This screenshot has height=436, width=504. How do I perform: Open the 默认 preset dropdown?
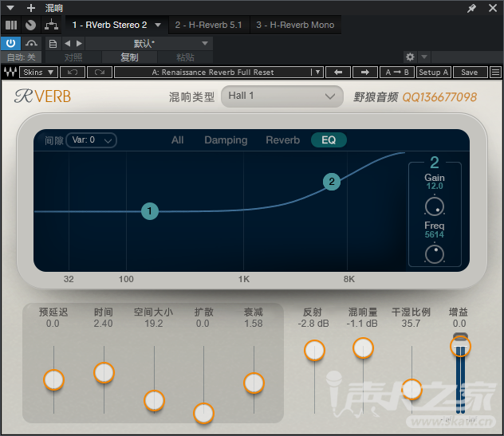(149, 43)
